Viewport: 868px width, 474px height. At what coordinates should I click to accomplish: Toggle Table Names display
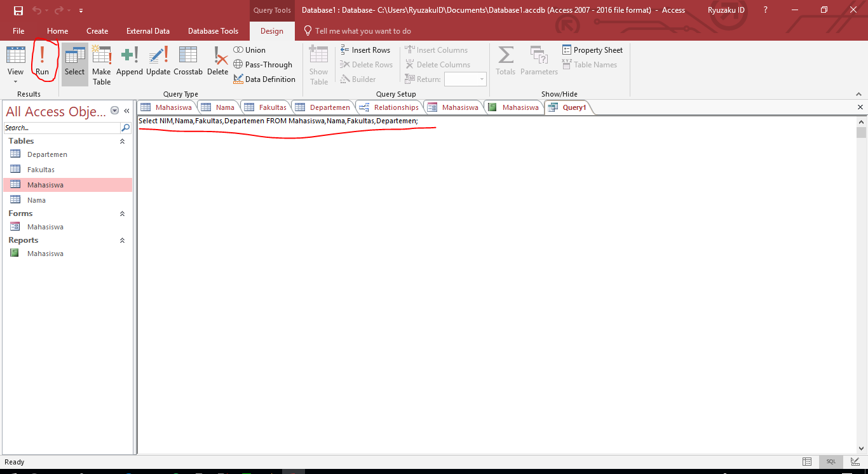pos(590,65)
